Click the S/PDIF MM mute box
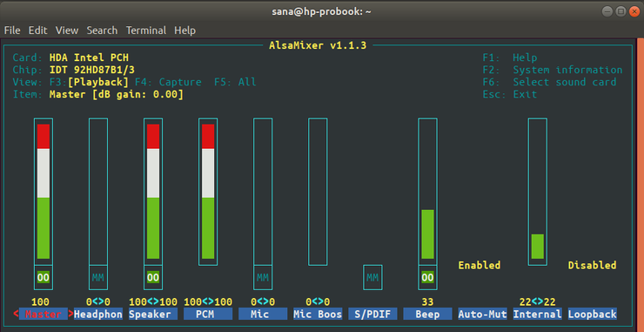644x332 pixels. click(372, 277)
